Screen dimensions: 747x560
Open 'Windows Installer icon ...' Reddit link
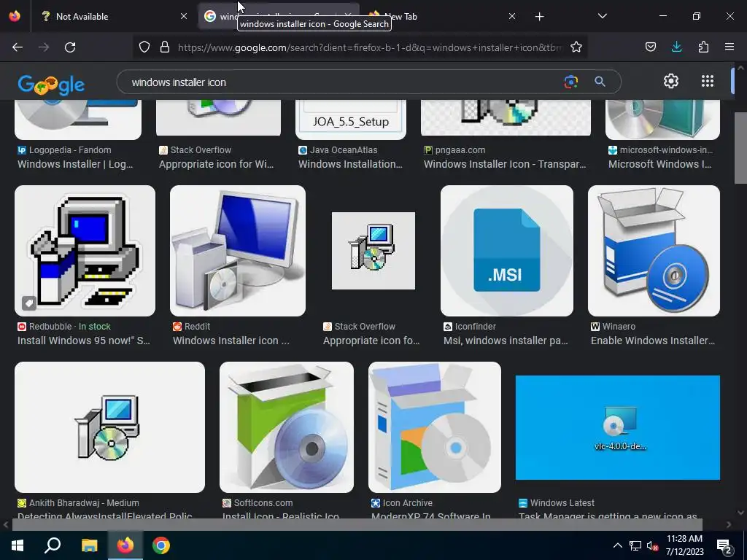pos(231,341)
